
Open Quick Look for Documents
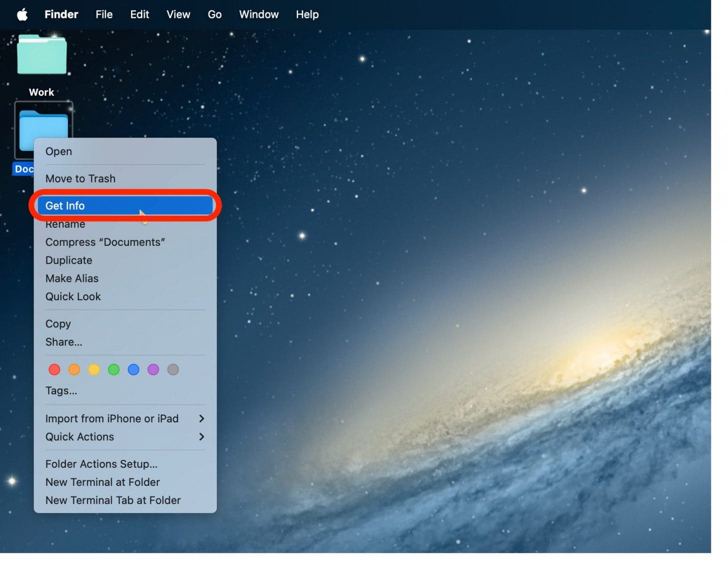73,296
